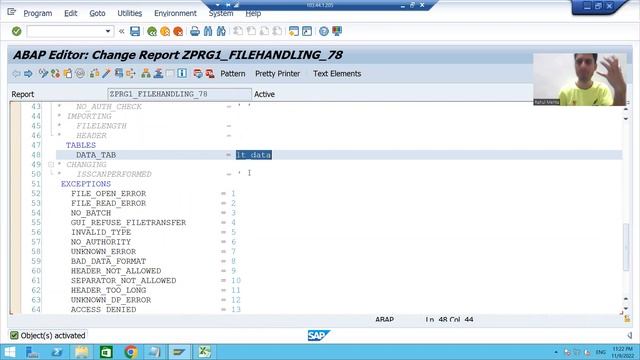Click the Report name field ZPRG1_FILEHANDLING_78
Viewport: 640px width, 360px height.
179,94
